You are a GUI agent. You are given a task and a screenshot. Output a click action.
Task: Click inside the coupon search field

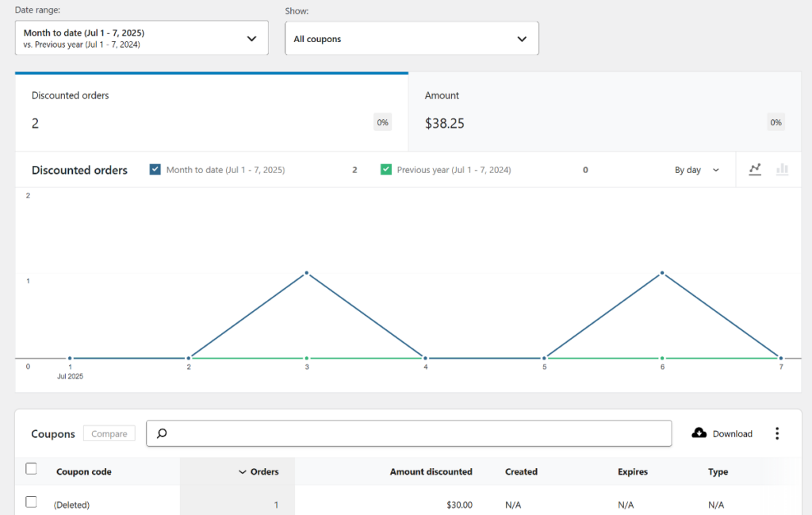click(396, 433)
